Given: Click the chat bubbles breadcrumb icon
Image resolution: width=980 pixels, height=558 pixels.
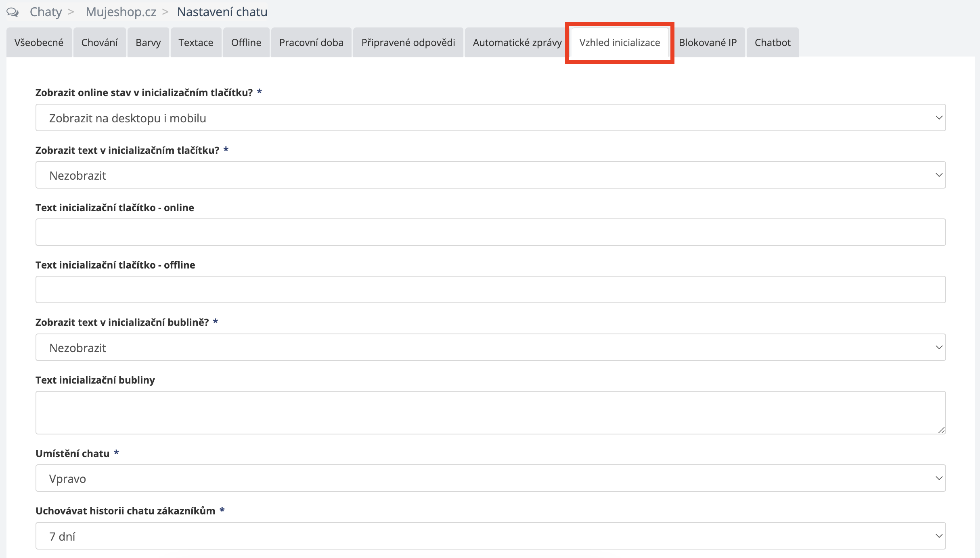Looking at the screenshot, I should [13, 12].
